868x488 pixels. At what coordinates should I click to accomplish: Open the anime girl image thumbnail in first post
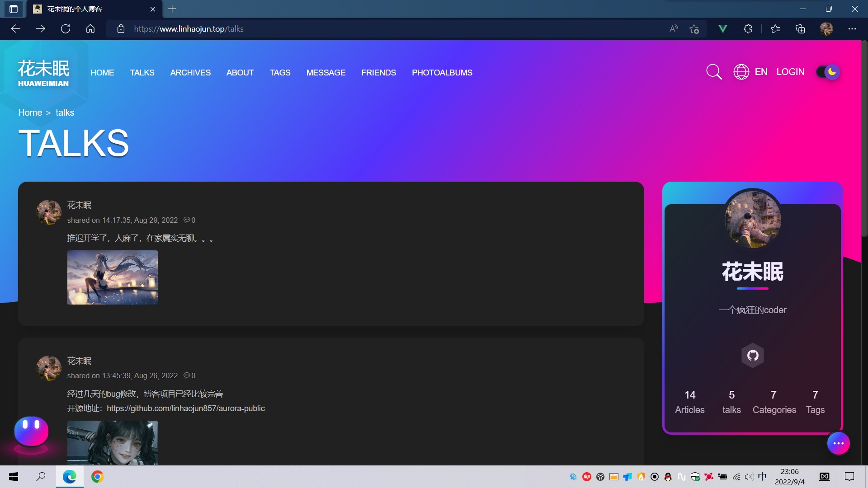(x=113, y=277)
